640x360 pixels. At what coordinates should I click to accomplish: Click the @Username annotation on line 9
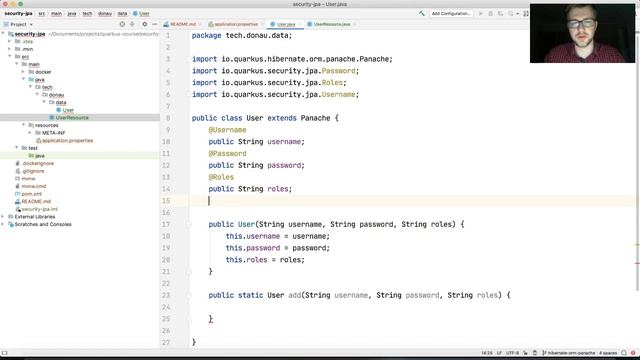pyautogui.click(x=227, y=130)
